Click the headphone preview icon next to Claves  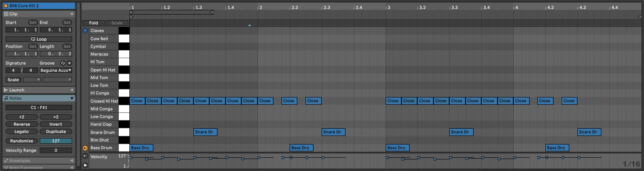85,31
